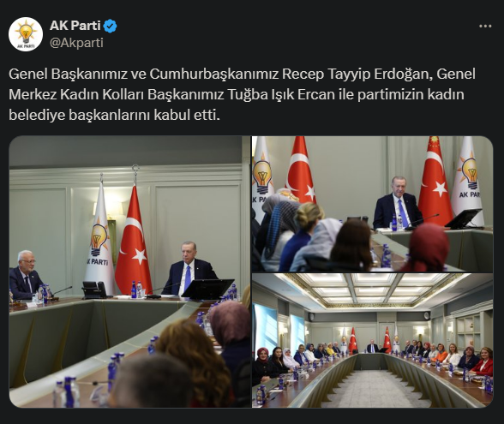This screenshot has width=504, height=424.
Task: Click the tweet text about Recep Tayyip Erdoğan
Action: click(242, 94)
